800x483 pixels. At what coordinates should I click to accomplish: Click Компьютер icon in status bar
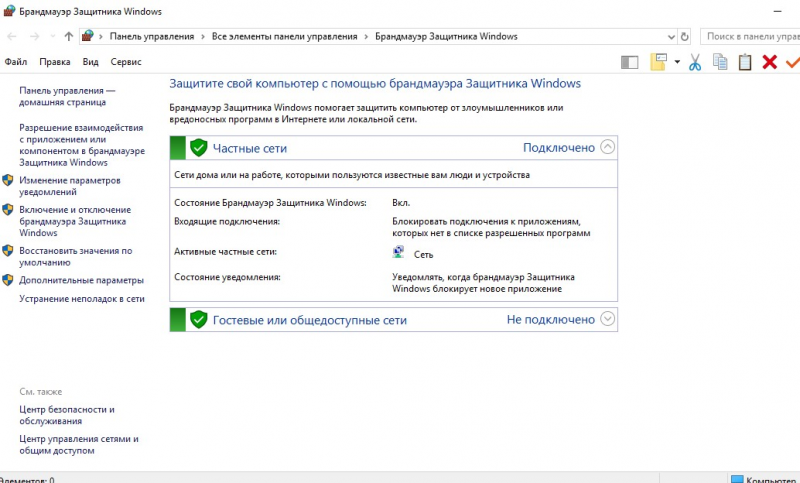pos(737,479)
